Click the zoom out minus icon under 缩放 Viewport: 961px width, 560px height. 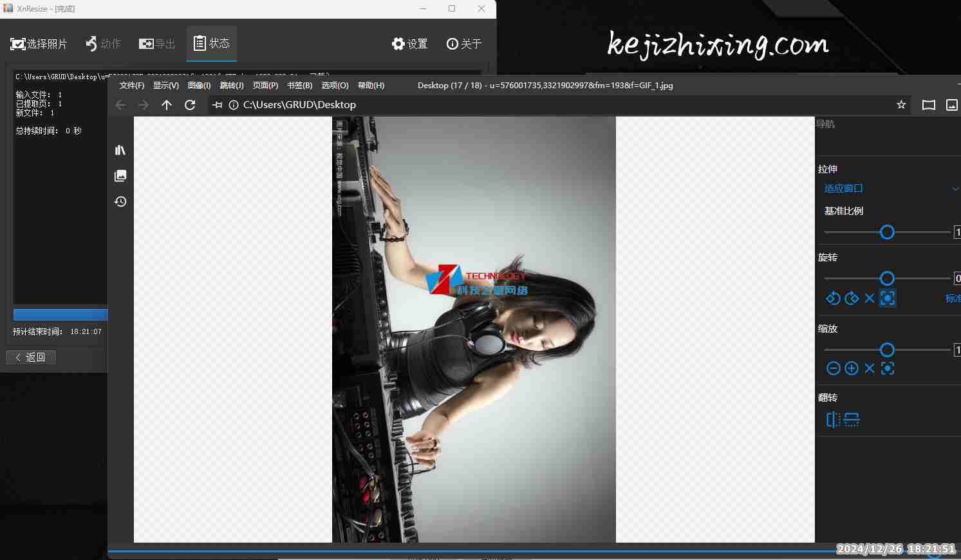pos(833,368)
